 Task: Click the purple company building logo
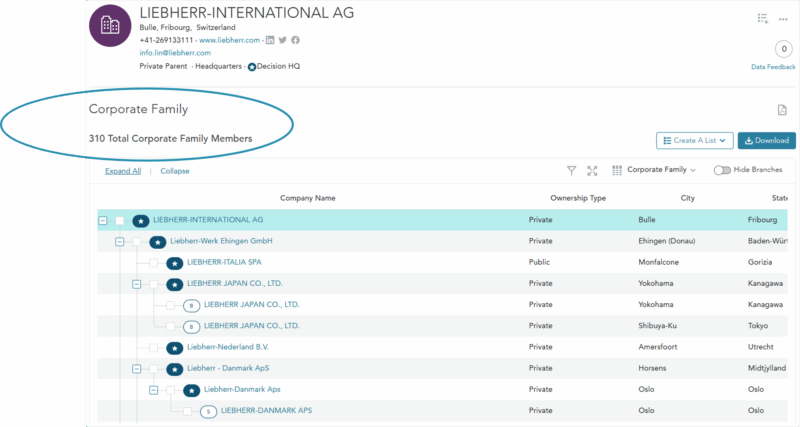pos(110,26)
